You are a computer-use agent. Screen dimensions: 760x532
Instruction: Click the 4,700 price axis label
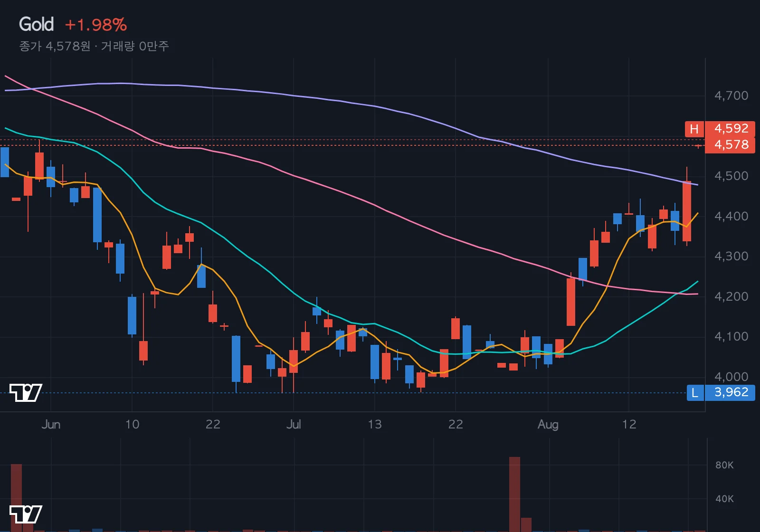click(x=731, y=96)
